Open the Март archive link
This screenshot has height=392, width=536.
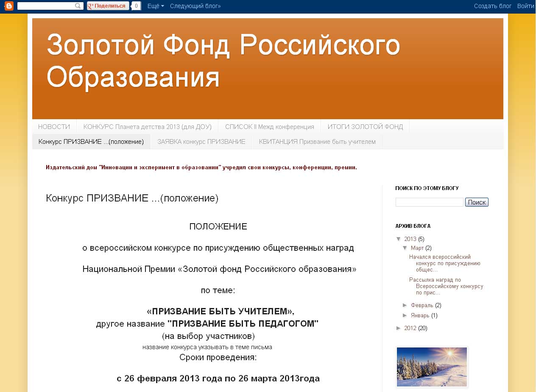pos(417,248)
